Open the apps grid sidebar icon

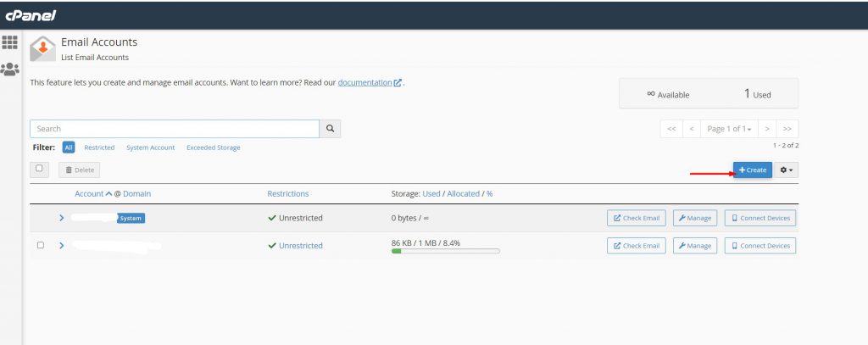pyautogui.click(x=10, y=42)
